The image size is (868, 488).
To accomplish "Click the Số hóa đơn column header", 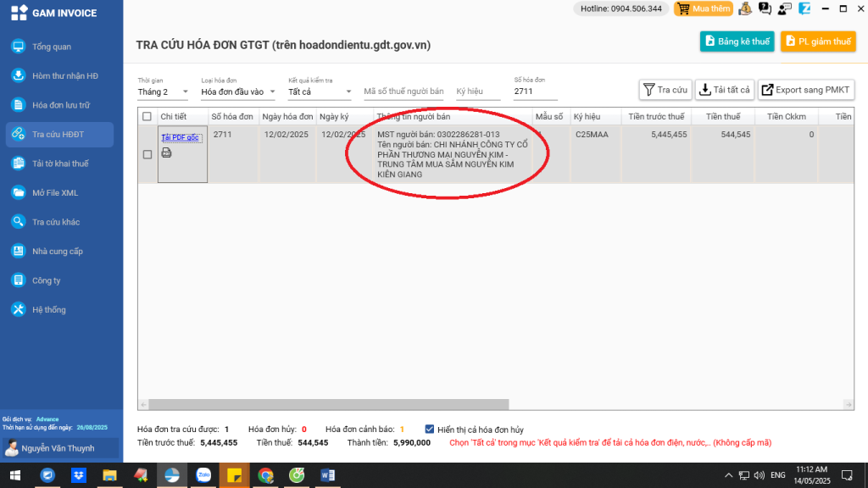I will [232, 117].
